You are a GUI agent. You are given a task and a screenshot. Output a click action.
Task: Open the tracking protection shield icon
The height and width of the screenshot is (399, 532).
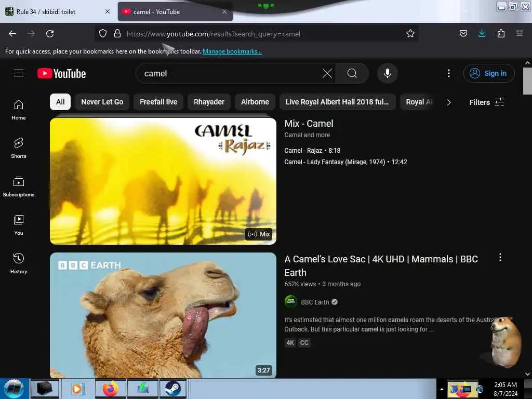(x=103, y=34)
